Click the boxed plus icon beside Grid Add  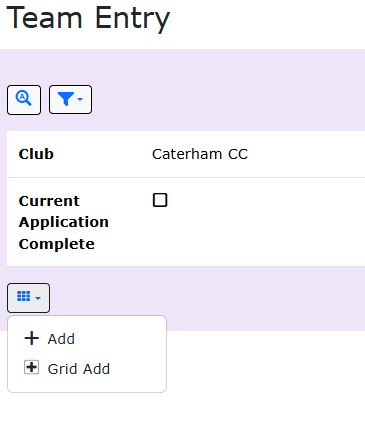pyautogui.click(x=32, y=368)
